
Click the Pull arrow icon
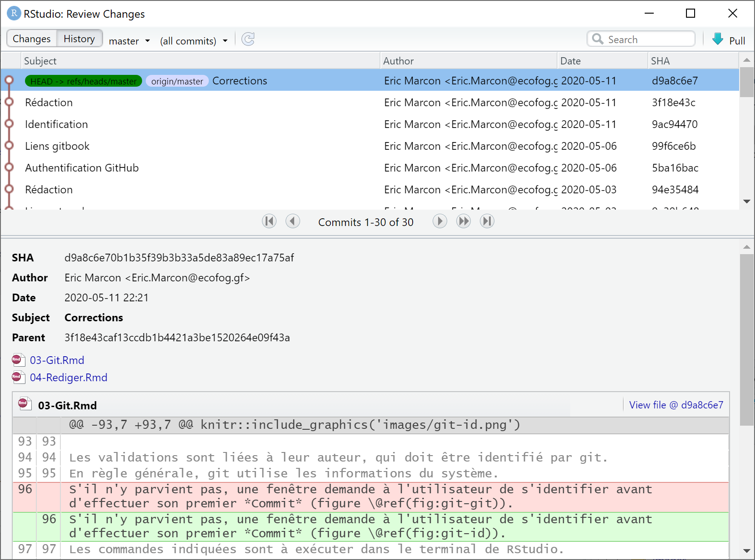[718, 39]
